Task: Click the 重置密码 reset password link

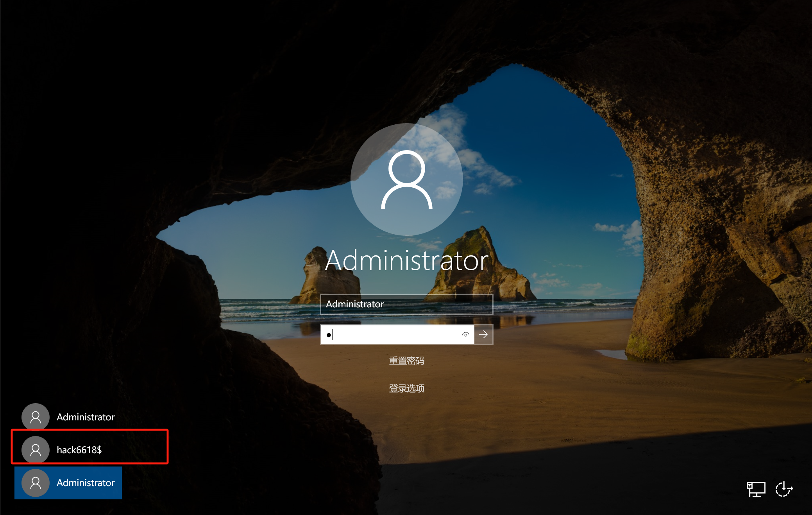Action: [x=406, y=361]
